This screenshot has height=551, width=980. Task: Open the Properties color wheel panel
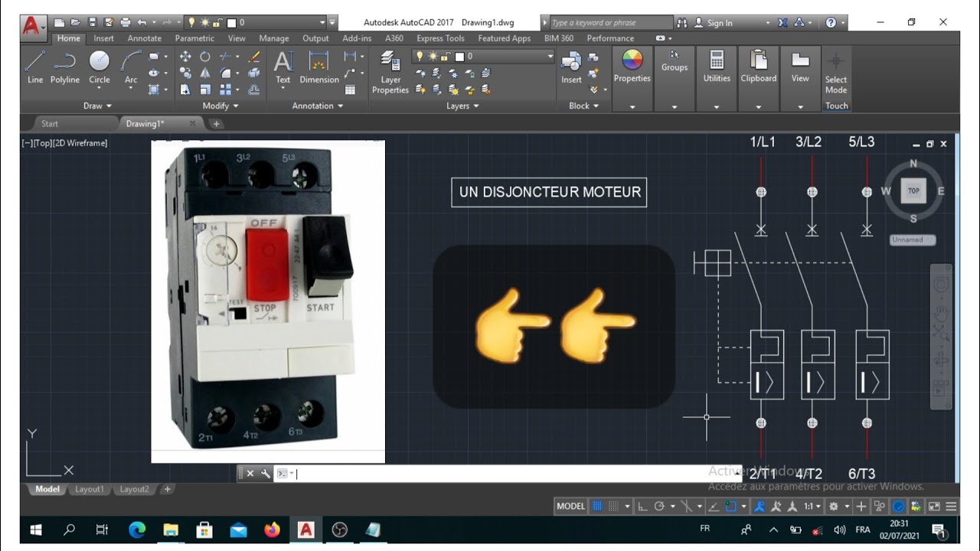tap(632, 66)
